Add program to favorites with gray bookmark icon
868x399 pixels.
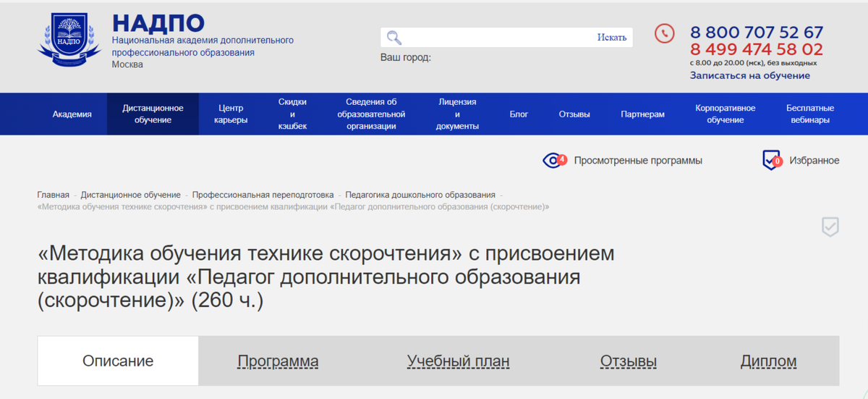point(830,227)
